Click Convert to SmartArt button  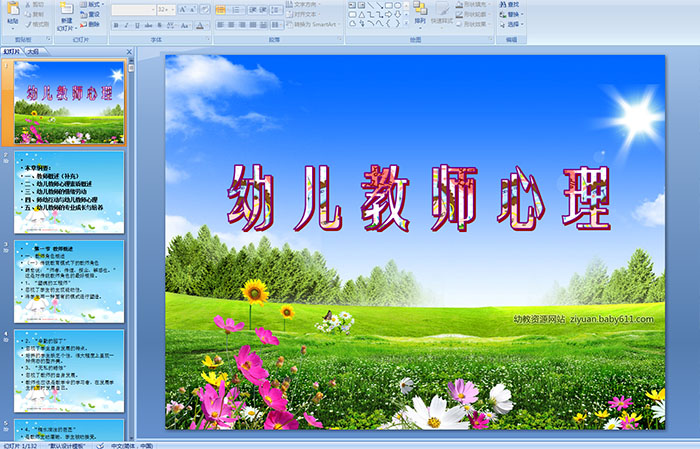pyautogui.click(x=312, y=24)
